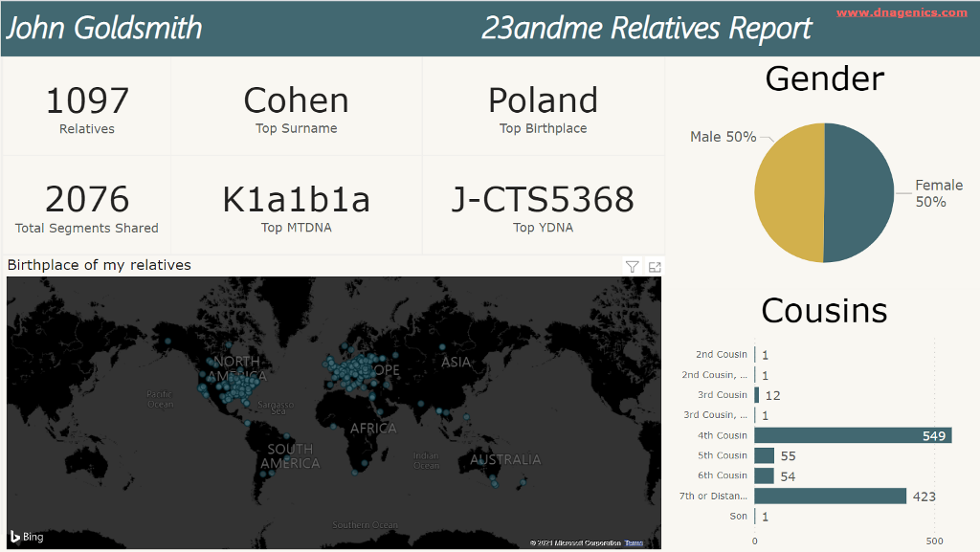Image resolution: width=980 pixels, height=552 pixels.
Task: Select the 6th Cousin bar
Action: (x=764, y=475)
